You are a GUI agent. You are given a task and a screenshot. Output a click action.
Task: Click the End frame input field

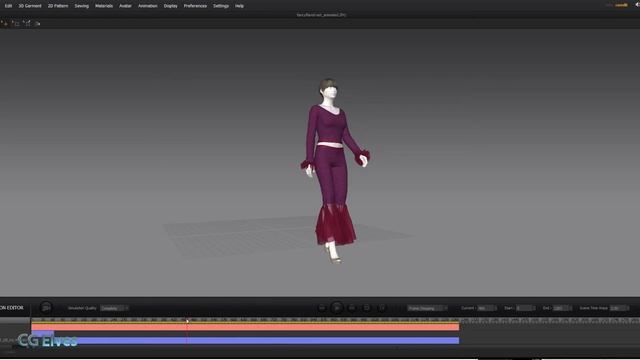tap(561, 308)
